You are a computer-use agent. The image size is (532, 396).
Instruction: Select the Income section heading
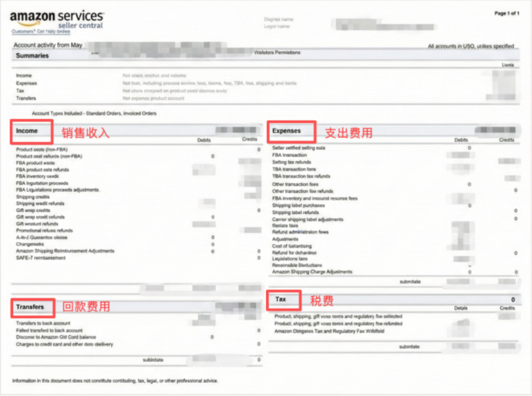[x=27, y=130]
